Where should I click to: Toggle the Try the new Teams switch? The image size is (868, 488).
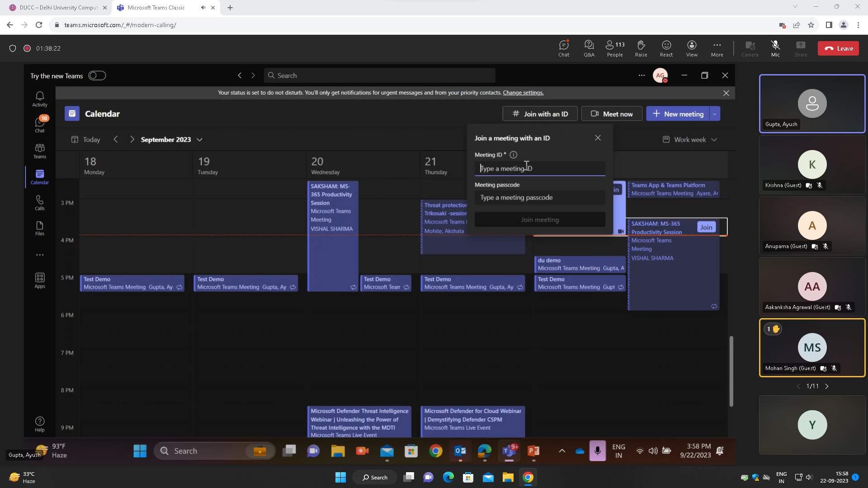click(x=97, y=75)
